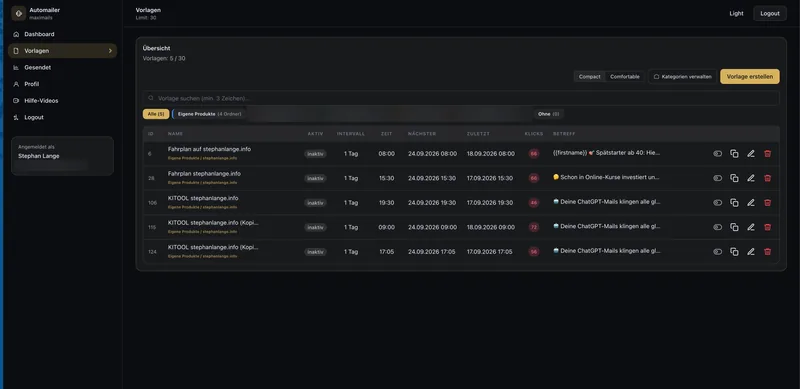Click the Automailer logo icon

pos(19,13)
